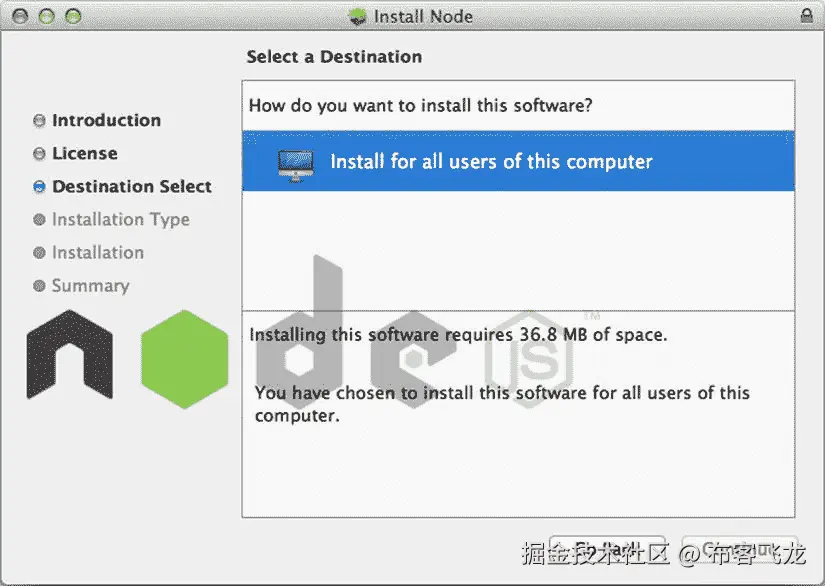Click the Summary step bullet
825x586 pixels.
(x=39, y=286)
